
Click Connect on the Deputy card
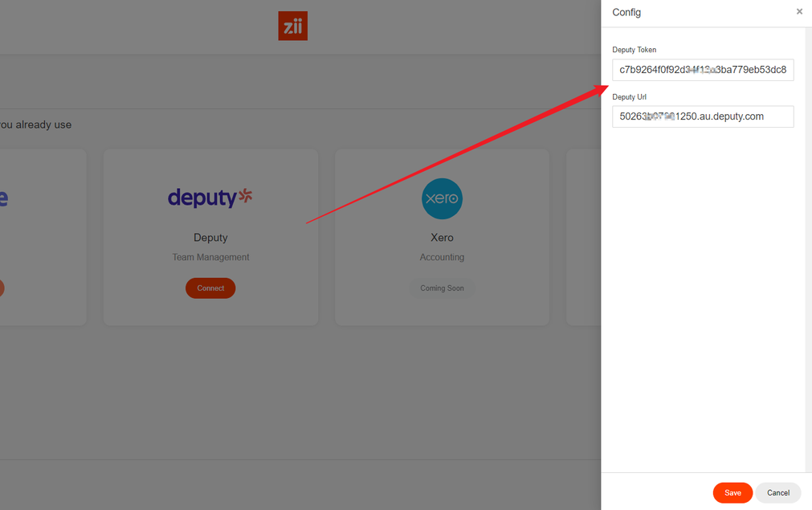(x=210, y=288)
